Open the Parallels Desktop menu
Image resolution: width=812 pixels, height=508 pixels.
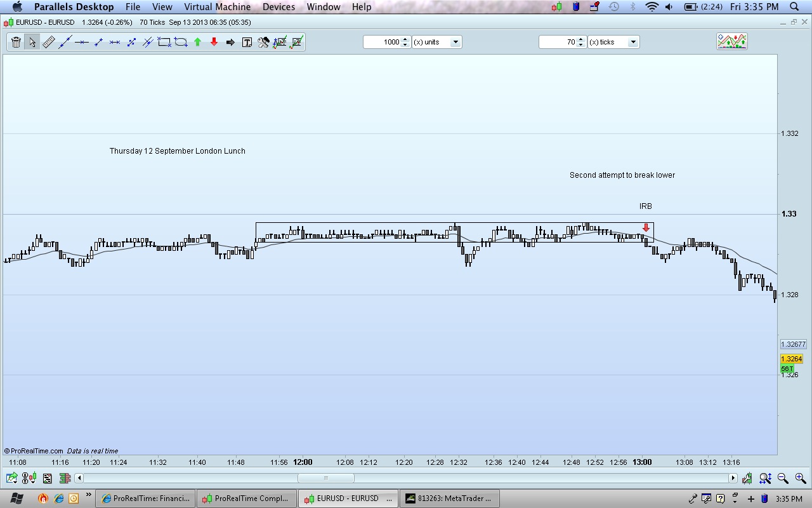tap(74, 7)
